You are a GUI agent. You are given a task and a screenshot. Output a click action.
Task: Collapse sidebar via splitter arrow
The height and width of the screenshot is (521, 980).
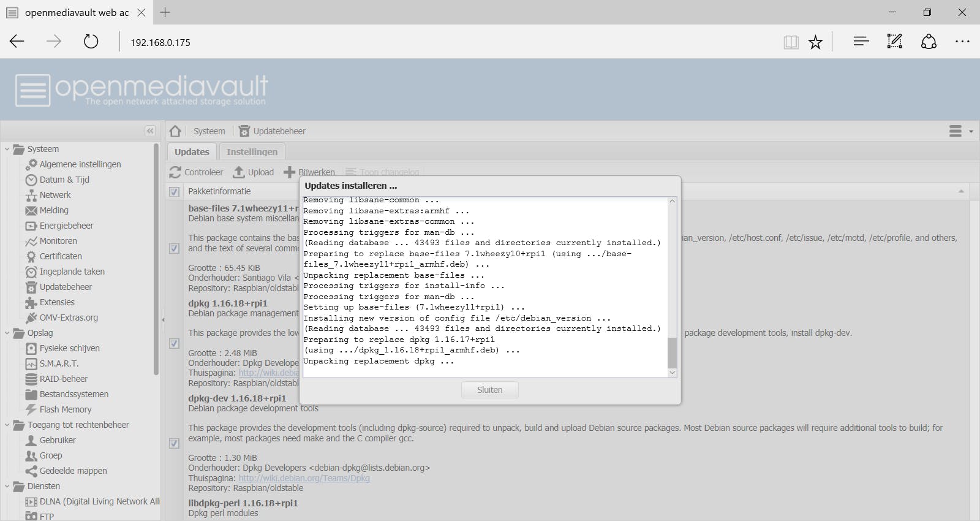click(x=163, y=319)
